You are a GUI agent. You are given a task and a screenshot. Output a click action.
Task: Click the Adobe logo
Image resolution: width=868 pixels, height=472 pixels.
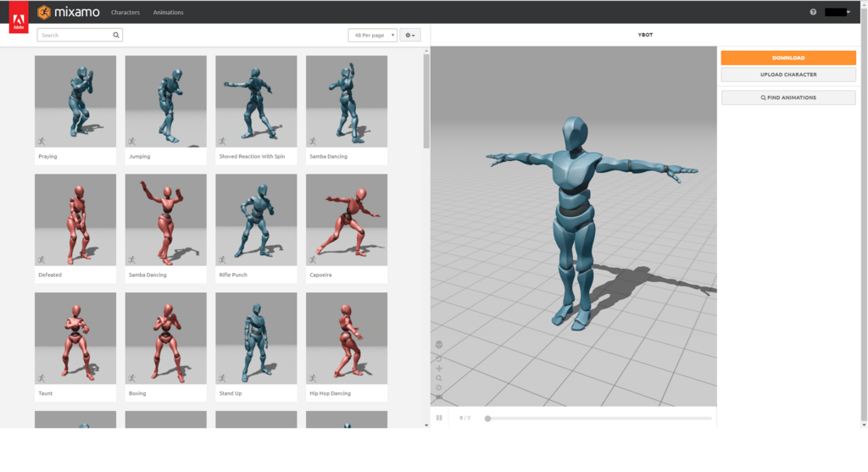coord(19,17)
